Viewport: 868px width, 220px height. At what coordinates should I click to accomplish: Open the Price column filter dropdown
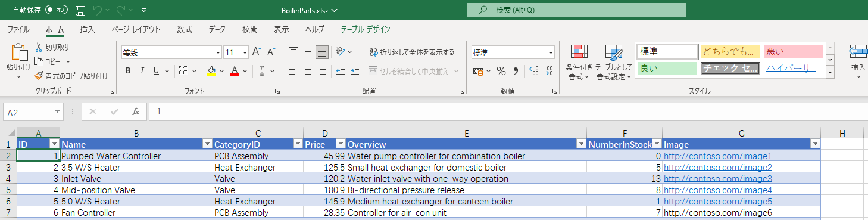(341, 144)
